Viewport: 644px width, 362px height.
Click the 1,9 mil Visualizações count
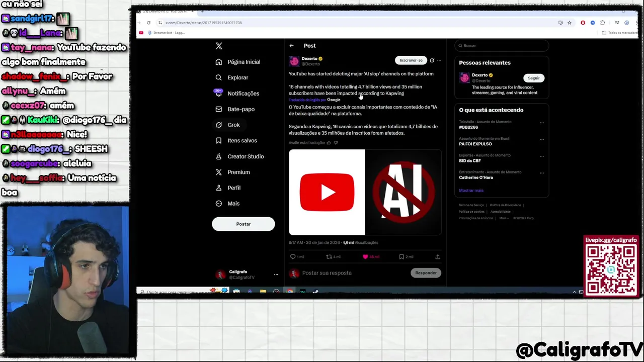click(360, 243)
